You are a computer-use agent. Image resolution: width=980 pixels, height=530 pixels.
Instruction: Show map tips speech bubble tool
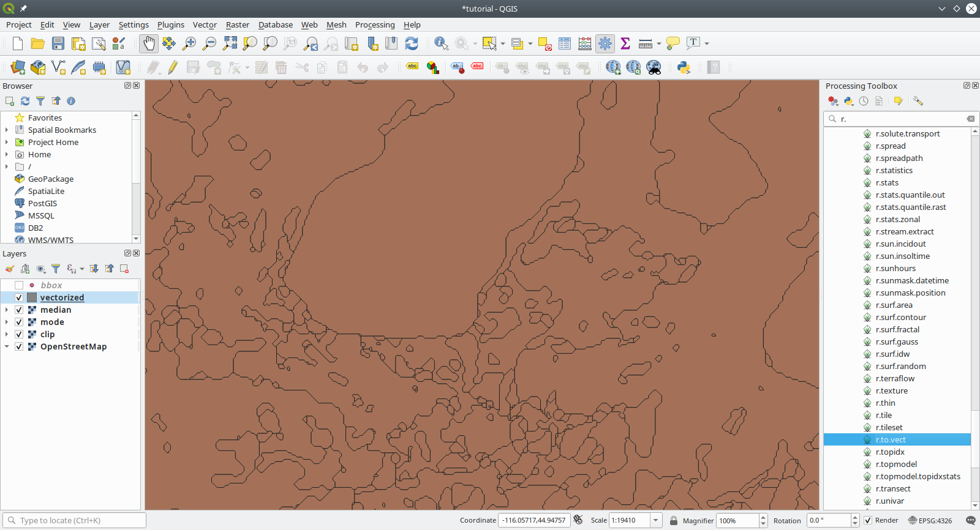[x=673, y=43]
